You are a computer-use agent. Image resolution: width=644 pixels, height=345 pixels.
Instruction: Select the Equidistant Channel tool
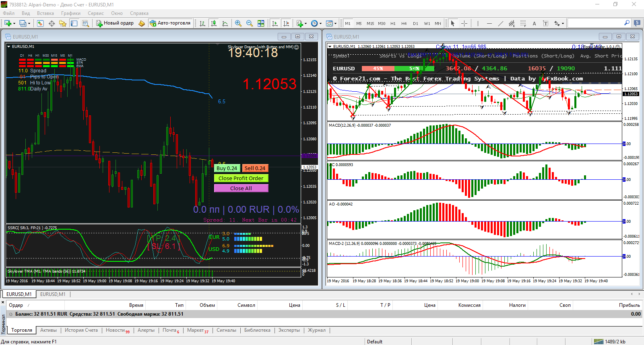(x=512, y=23)
